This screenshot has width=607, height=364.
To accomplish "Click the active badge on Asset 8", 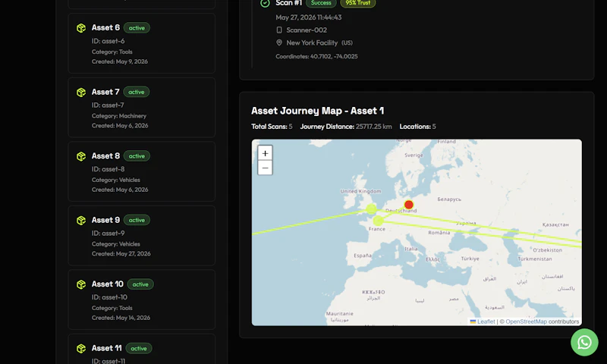I will point(137,156).
